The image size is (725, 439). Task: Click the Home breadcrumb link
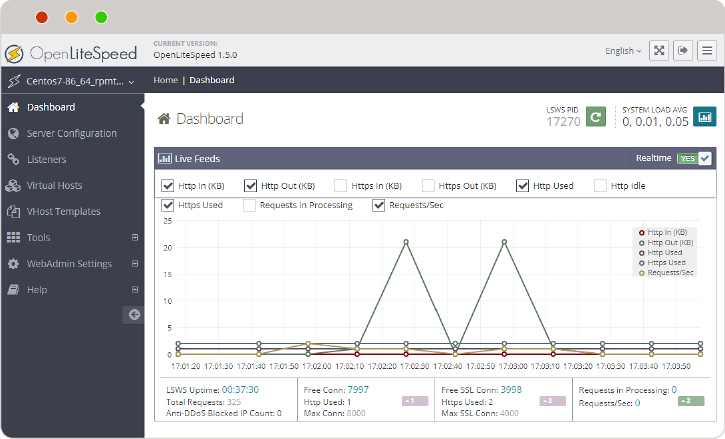tap(165, 80)
